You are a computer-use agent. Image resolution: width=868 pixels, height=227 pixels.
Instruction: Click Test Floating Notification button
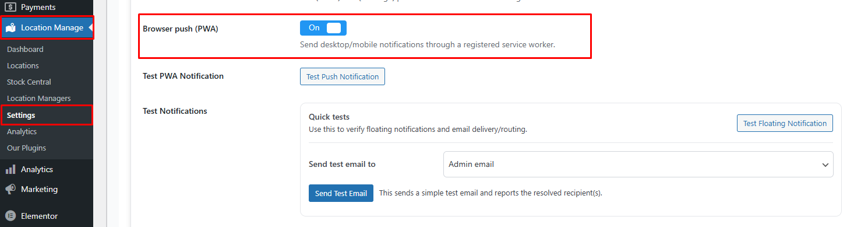tap(785, 123)
